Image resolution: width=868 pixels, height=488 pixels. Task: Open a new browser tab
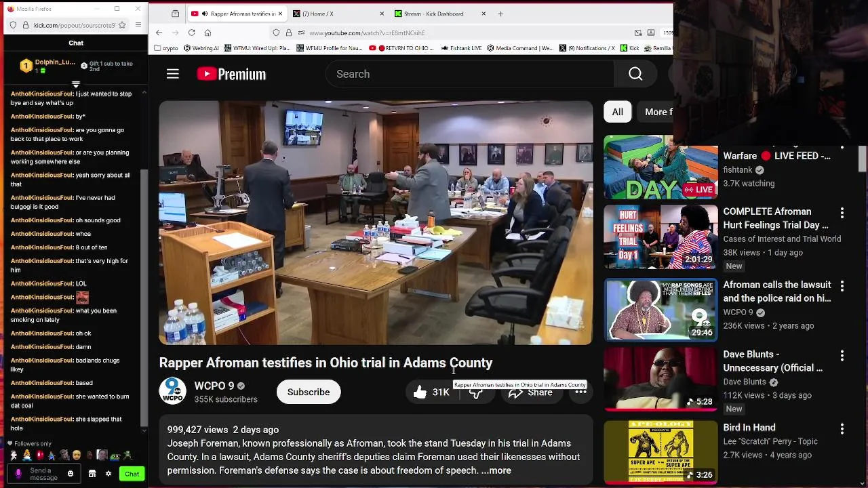[500, 14]
